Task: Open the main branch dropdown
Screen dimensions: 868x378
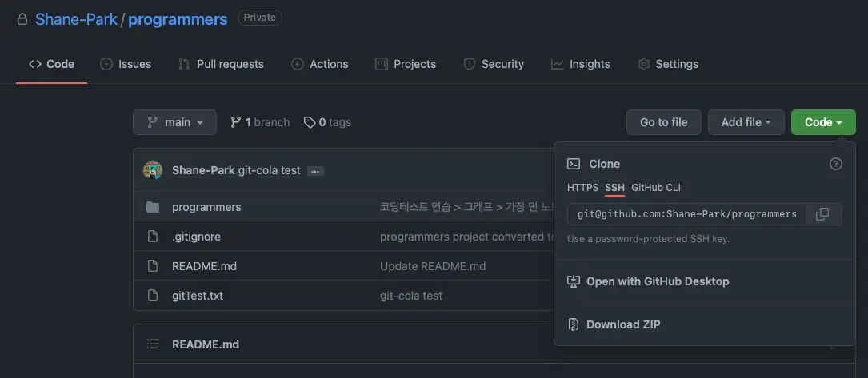Action: tap(174, 122)
